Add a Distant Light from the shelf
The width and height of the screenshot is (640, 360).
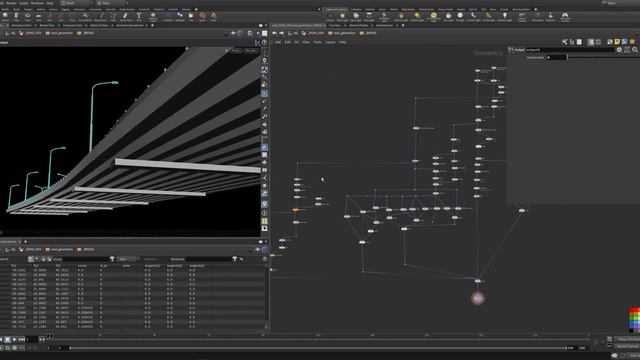417,17
